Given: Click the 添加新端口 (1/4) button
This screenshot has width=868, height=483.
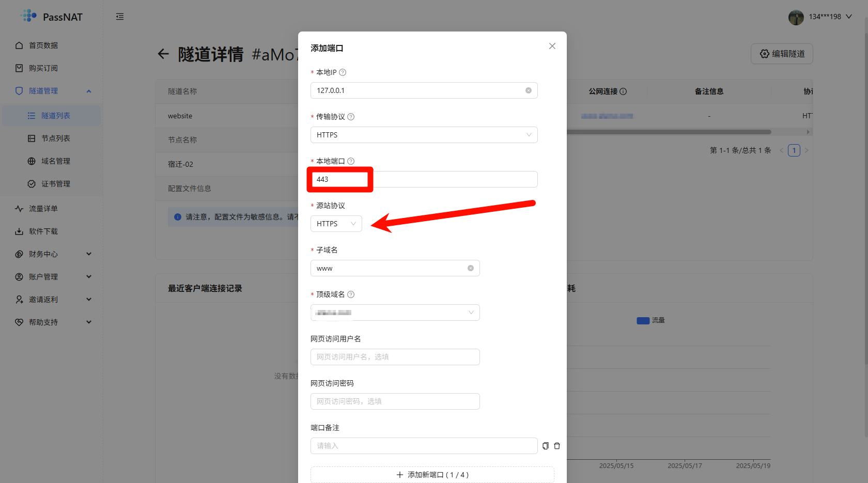Looking at the screenshot, I should [x=432, y=475].
